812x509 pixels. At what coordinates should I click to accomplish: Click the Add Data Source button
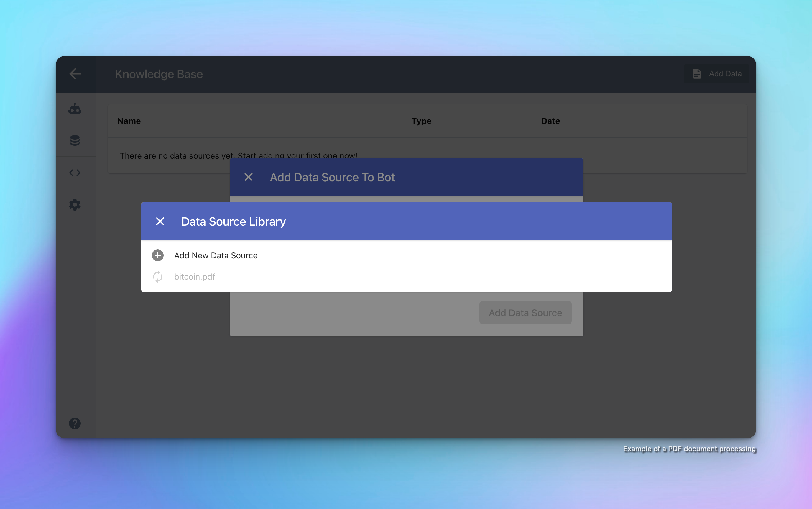(525, 313)
